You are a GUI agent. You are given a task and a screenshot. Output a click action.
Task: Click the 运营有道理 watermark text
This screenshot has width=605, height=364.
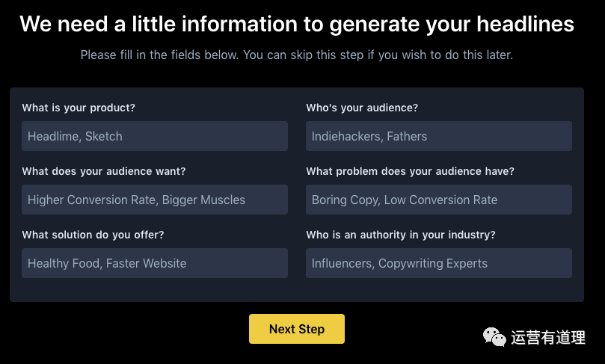pos(548,337)
